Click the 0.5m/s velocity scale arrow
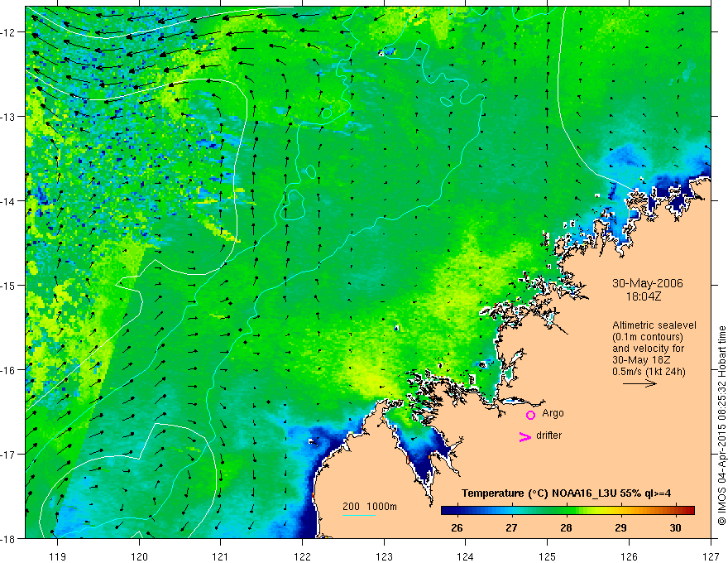Image resolution: width=728 pixels, height=563 pixels. pyautogui.click(x=639, y=383)
